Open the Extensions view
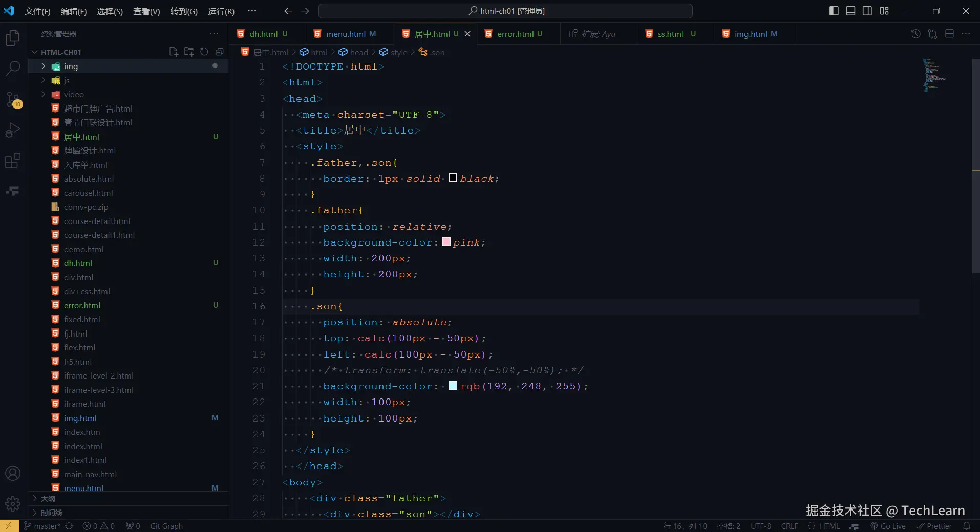 click(13, 161)
